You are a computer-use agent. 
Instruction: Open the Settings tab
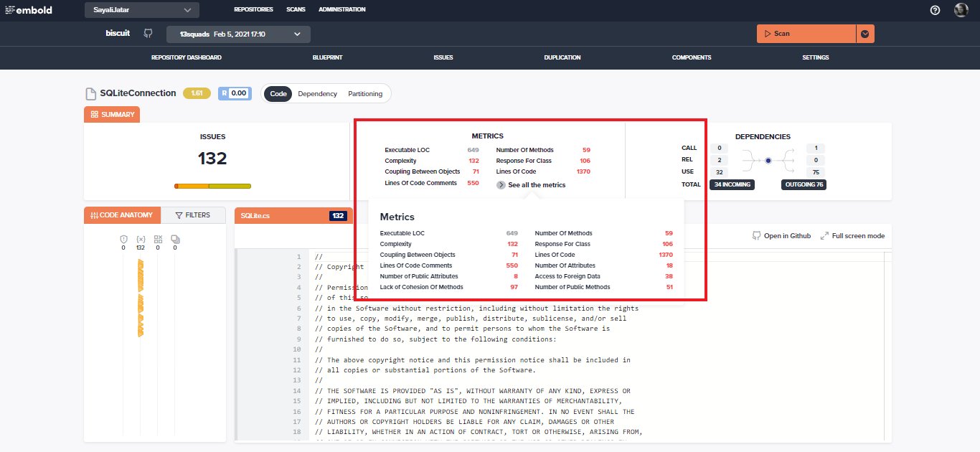click(x=816, y=57)
